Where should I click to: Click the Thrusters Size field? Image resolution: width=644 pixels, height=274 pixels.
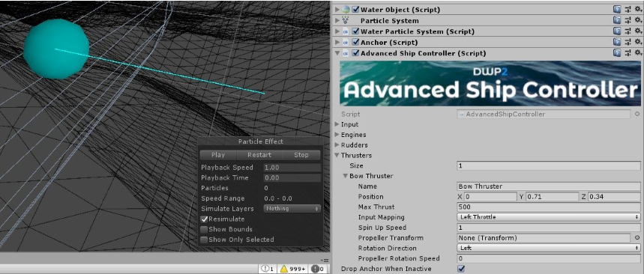tap(549, 165)
